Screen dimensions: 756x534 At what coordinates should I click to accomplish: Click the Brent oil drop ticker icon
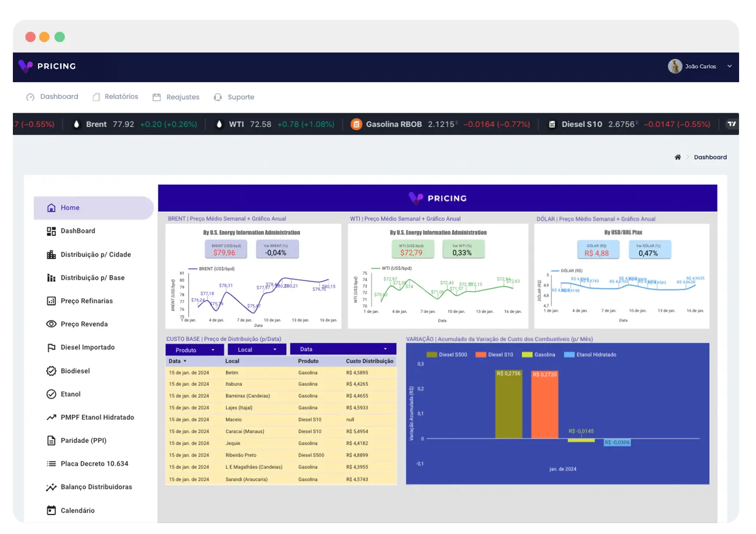click(76, 124)
